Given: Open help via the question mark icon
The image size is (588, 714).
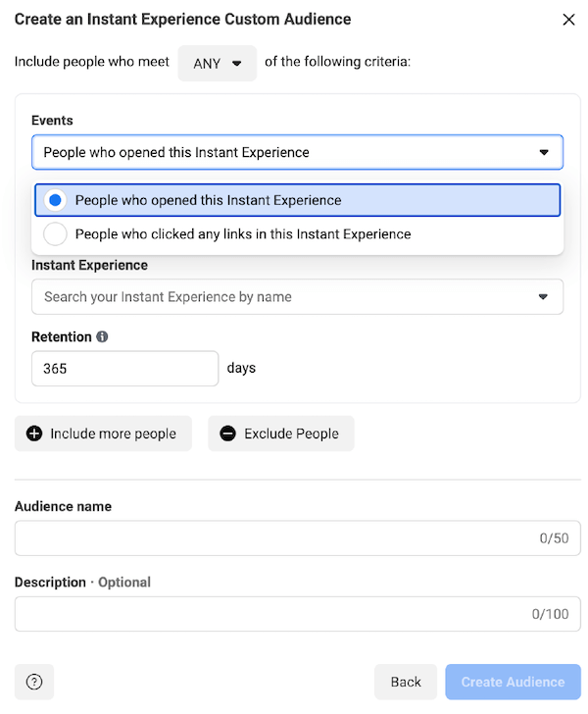Looking at the screenshot, I should (34, 682).
